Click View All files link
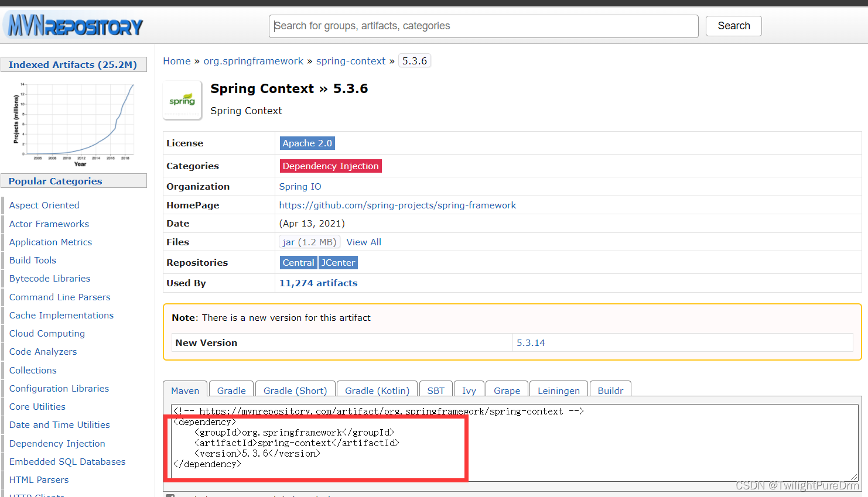This screenshot has height=497, width=868. click(x=364, y=242)
